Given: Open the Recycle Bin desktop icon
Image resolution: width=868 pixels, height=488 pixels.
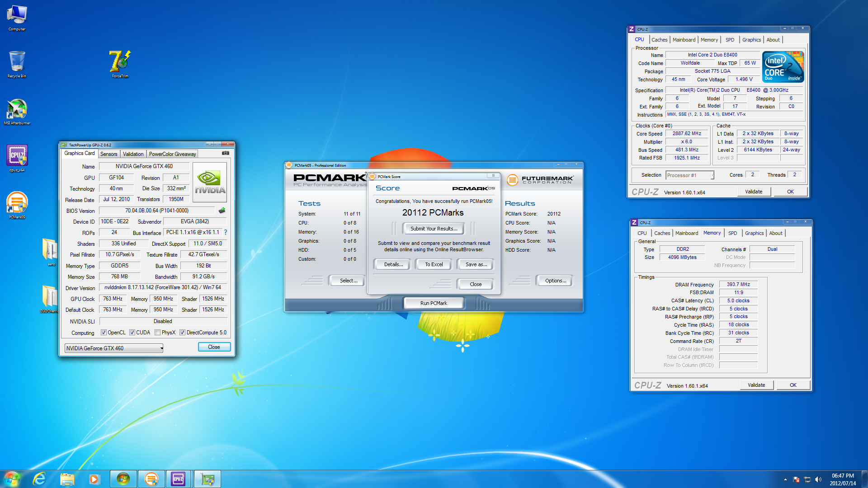Looking at the screenshot, I should [x=17, y=64].
